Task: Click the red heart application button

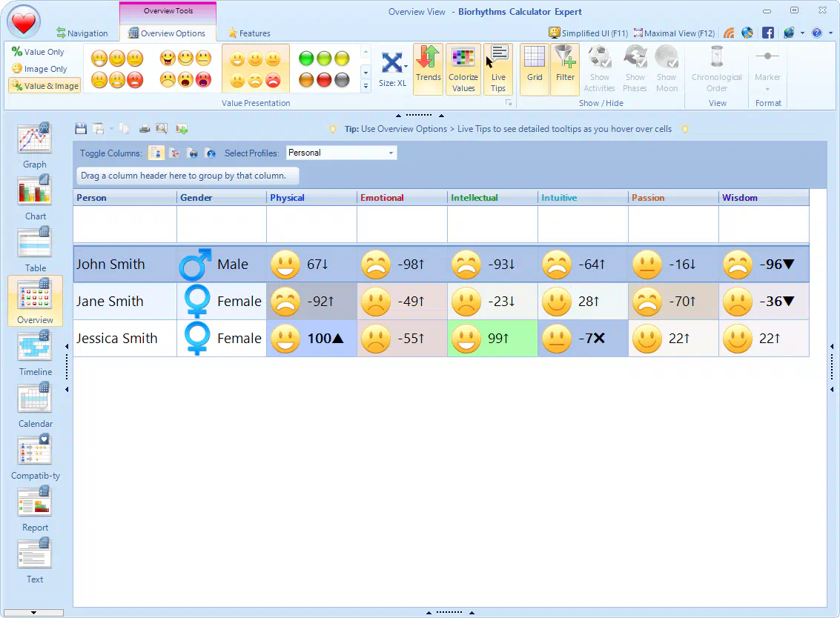Action: pos(24,22)
